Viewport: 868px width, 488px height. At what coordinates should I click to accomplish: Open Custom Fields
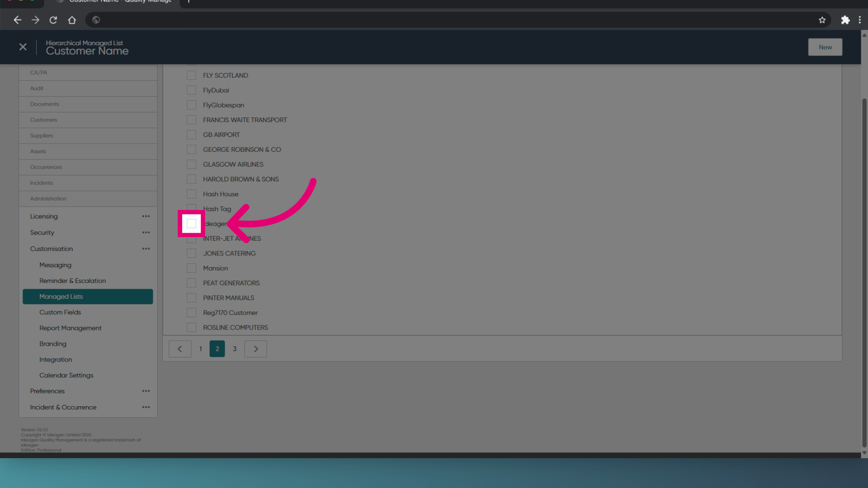[60, 313]
